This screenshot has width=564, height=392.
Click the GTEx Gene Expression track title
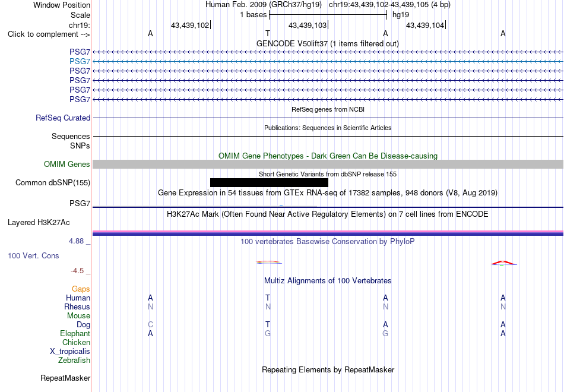[328, 192]
